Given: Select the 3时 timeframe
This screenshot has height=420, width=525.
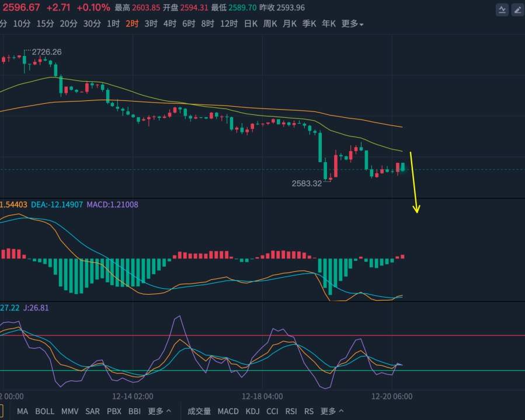Looking at the screenshot, I should click(151, 24).
